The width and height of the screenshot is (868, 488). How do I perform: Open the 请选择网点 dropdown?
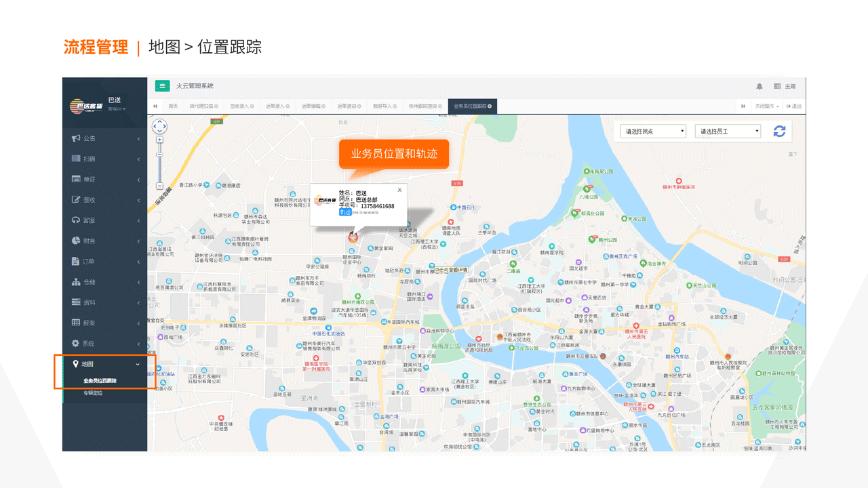coord(654,131)
